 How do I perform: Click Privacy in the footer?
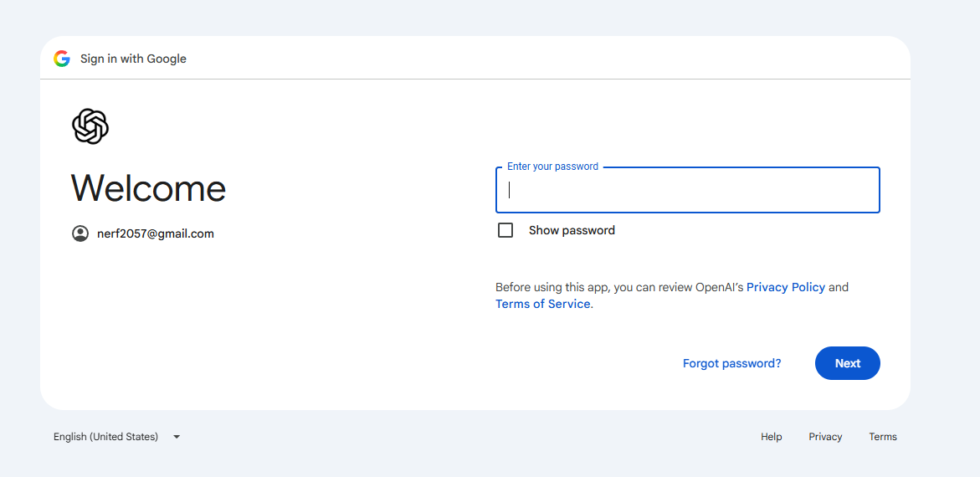click(825, 437)
